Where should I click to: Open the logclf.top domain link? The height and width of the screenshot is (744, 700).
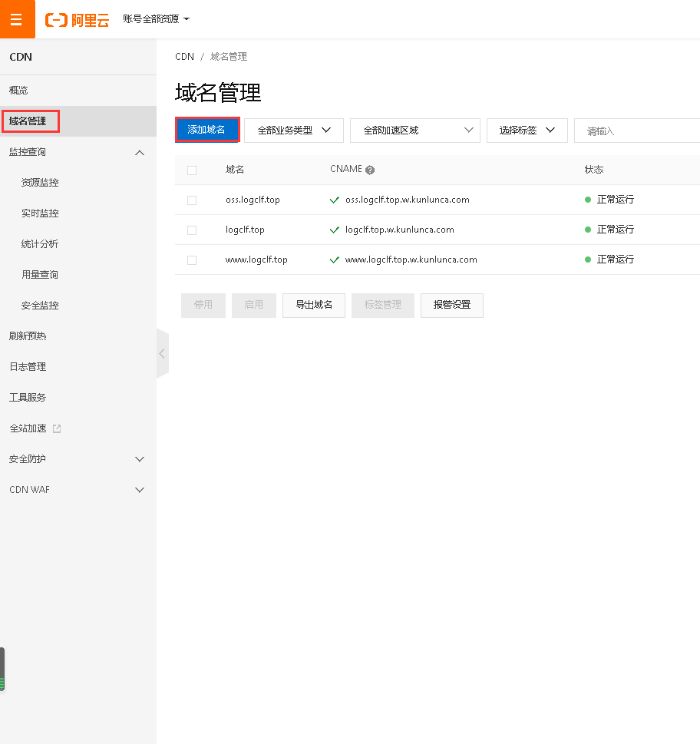(x=245, y=230)
